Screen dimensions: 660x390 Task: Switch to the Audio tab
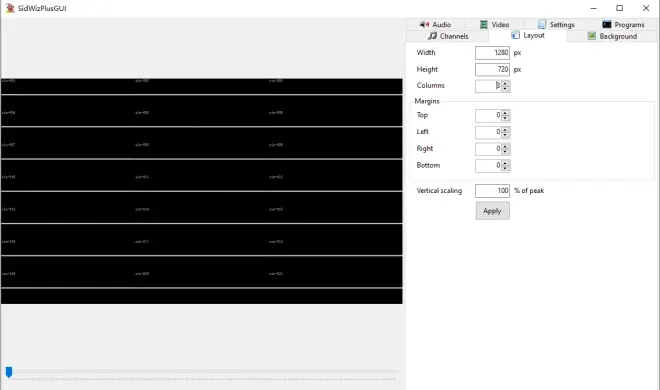[x=436, y=24]
